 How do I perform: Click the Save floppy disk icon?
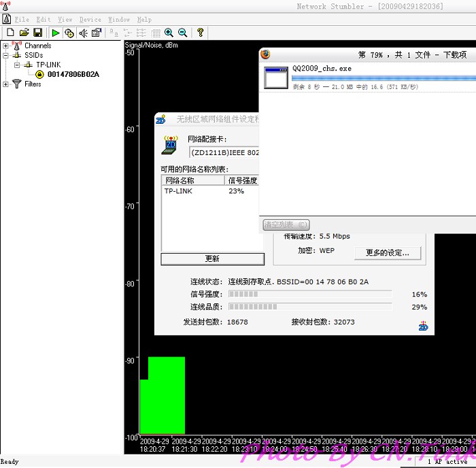tap(38, 32)
